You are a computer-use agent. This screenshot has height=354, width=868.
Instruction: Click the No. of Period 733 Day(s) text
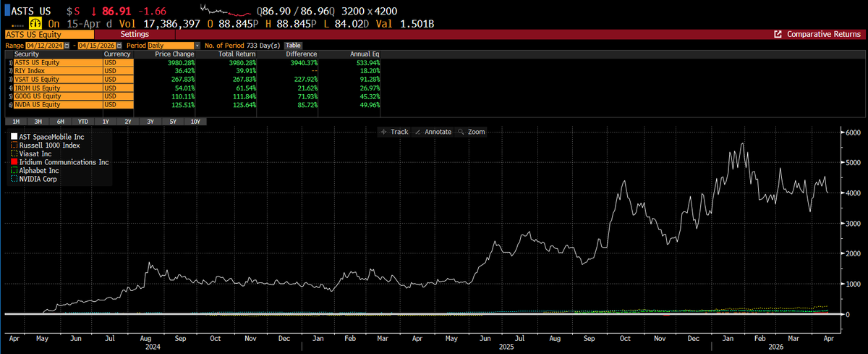(242, 45)
